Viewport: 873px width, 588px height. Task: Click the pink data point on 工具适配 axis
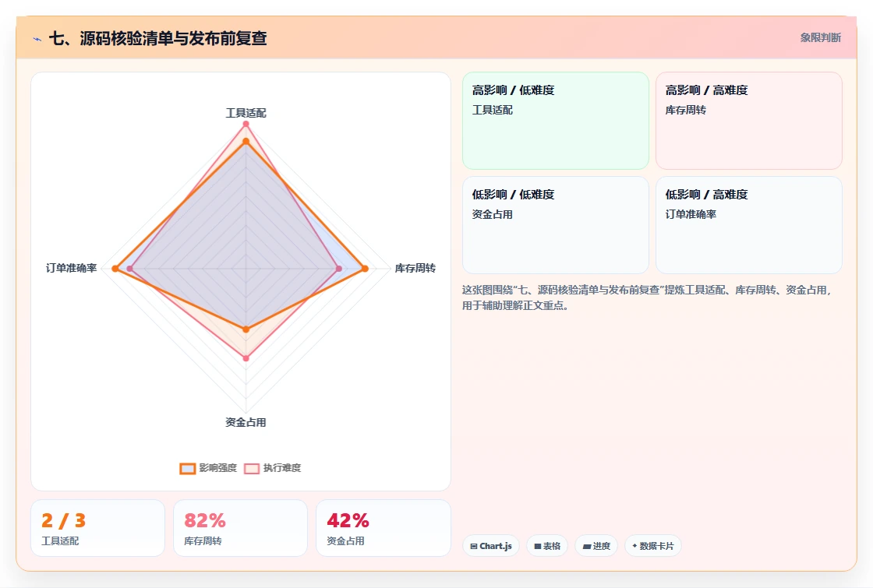[246, 124]
